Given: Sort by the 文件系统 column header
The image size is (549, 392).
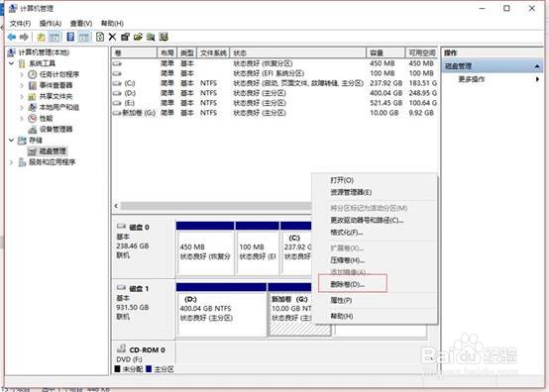Looking at the screenshot, I should coord(213,52).
